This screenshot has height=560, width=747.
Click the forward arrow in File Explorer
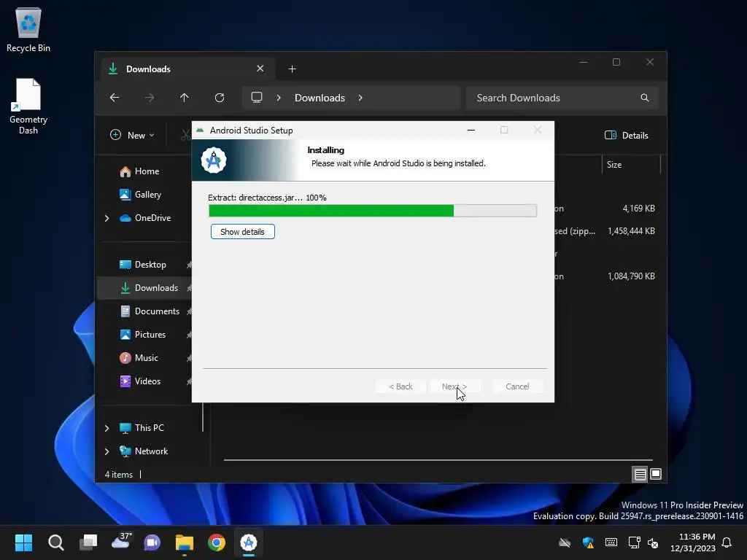click(150, 98)
